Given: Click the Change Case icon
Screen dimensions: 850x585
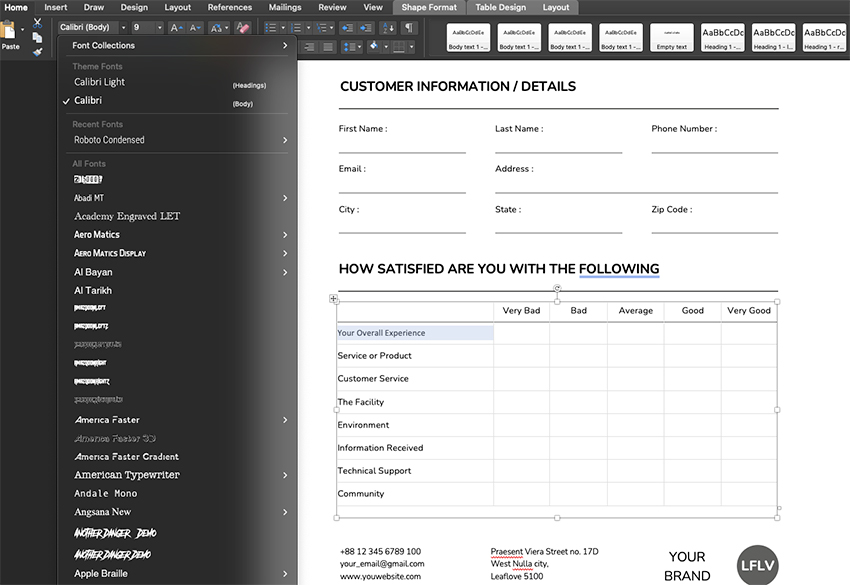Looking at the screenshot, I should 217,29.
